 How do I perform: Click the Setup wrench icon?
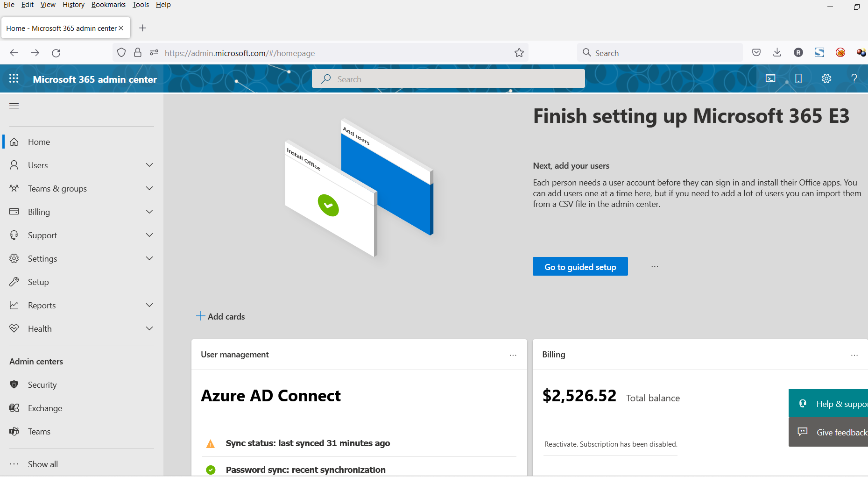(x=14, y=282)
